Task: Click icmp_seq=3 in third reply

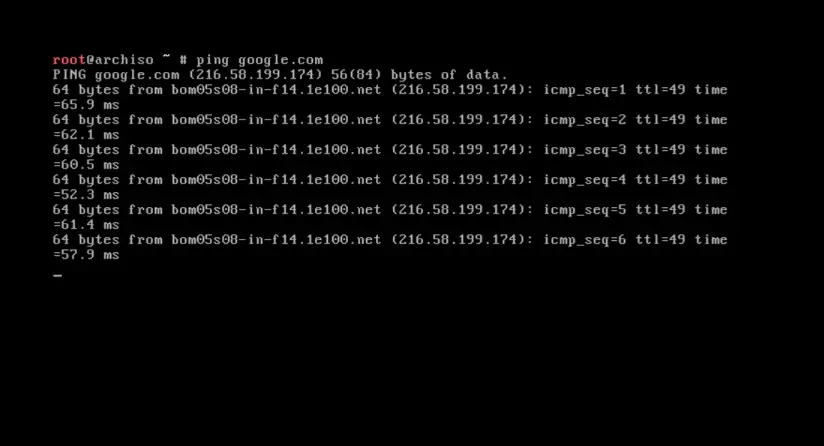Action: [x=584, y=150]
